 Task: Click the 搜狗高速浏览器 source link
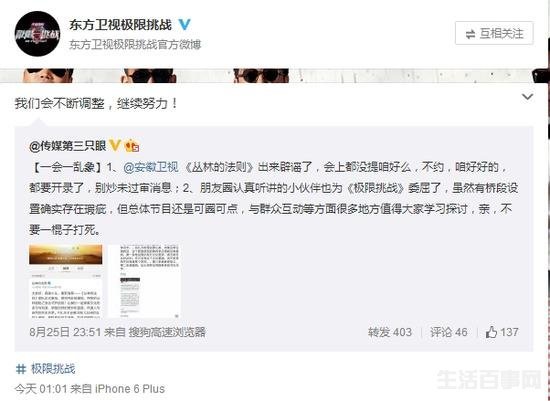point(167,332)
